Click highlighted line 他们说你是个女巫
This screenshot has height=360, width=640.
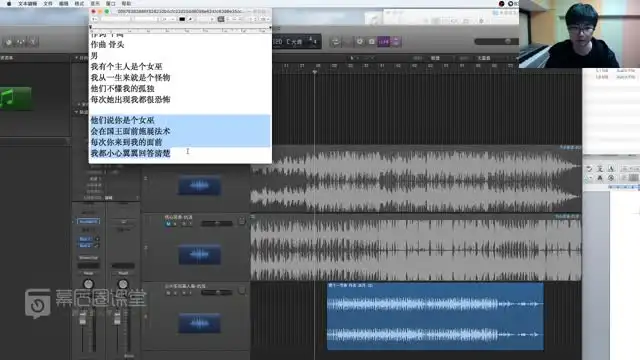point(122,120)
